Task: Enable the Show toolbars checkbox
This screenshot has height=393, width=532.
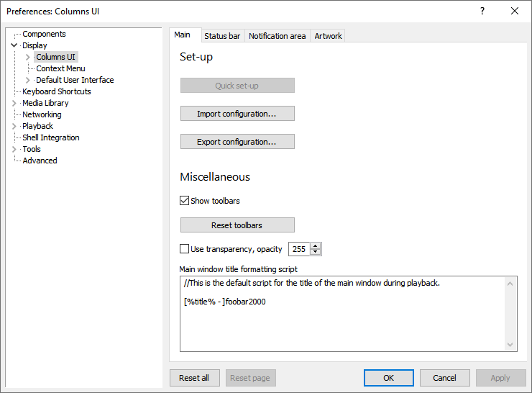Action: [x=185, y=201]
